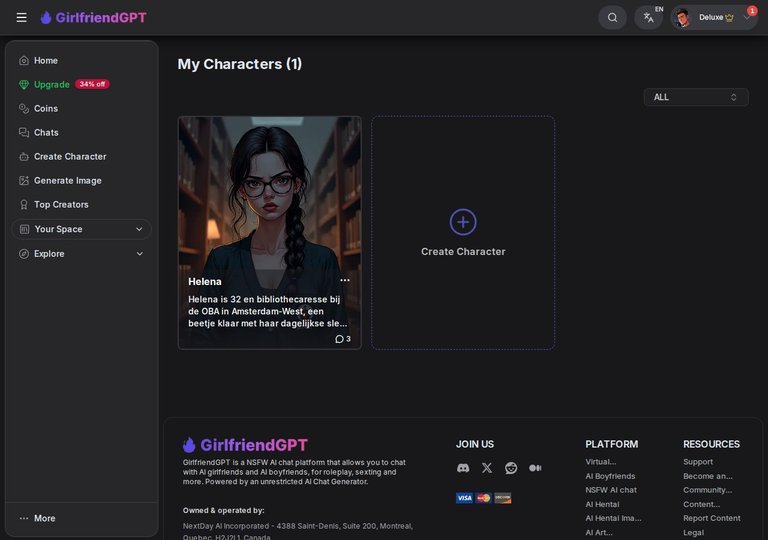Open the Become an... link
The width and height of the screenshot is (768, 540).
[708, 476]
